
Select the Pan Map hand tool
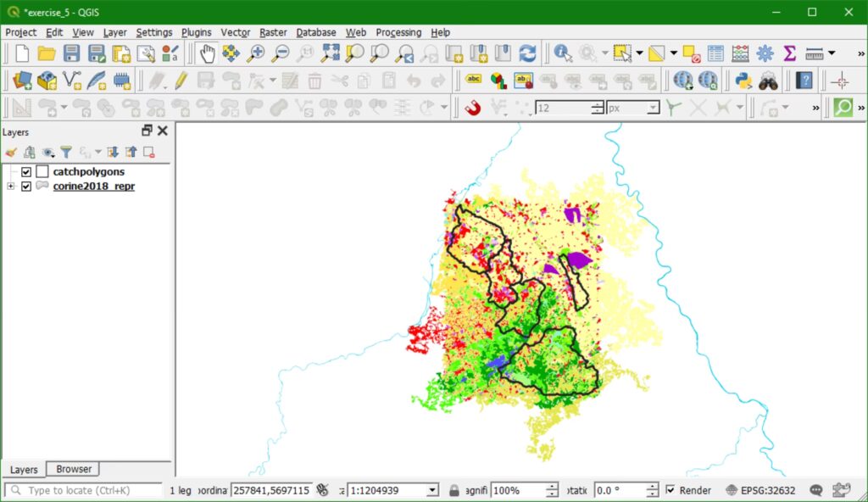point(207,53)
